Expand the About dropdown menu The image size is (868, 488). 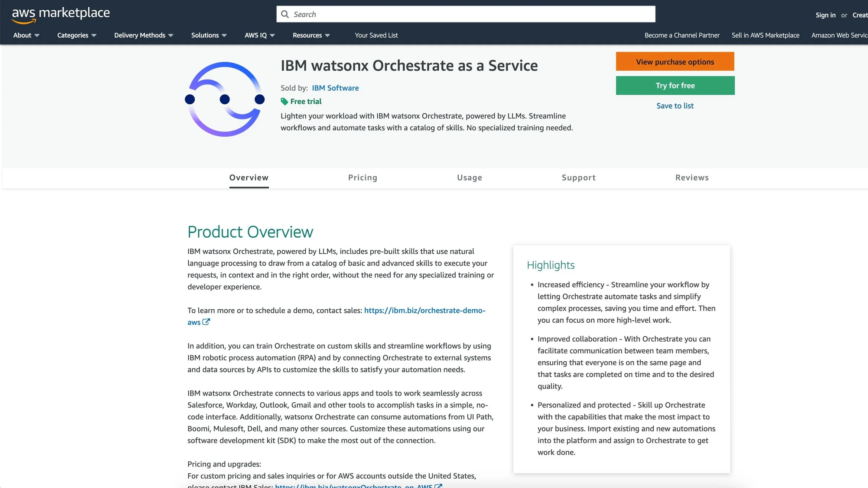[26, 35]
